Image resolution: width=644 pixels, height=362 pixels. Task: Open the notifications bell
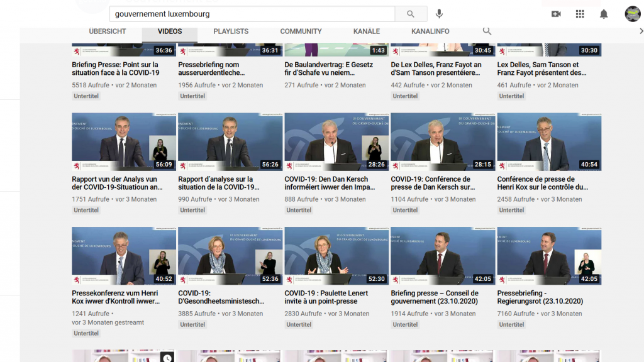[x=604, y=14]
